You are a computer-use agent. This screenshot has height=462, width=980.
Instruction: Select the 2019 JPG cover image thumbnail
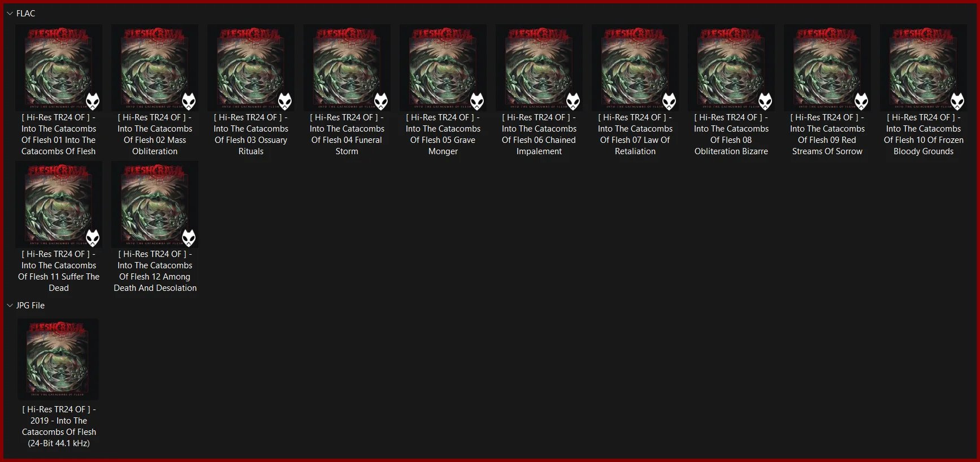58,359
